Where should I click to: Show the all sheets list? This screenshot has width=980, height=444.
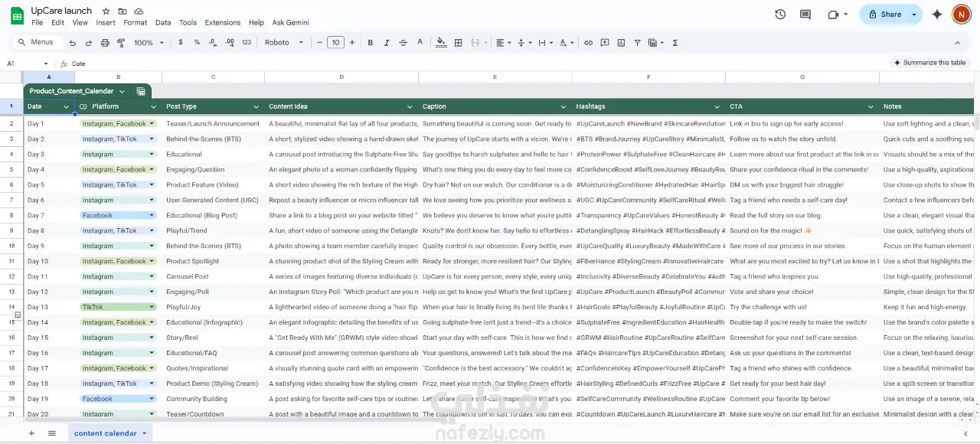tap(52, 433)
